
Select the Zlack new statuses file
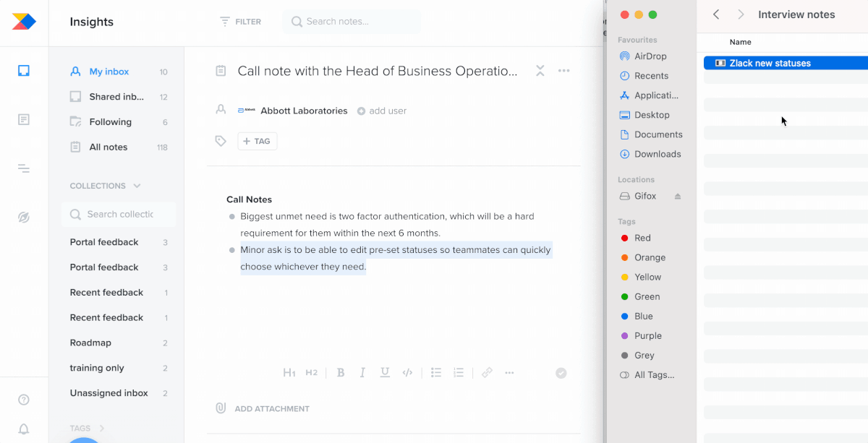pos(786,63)
